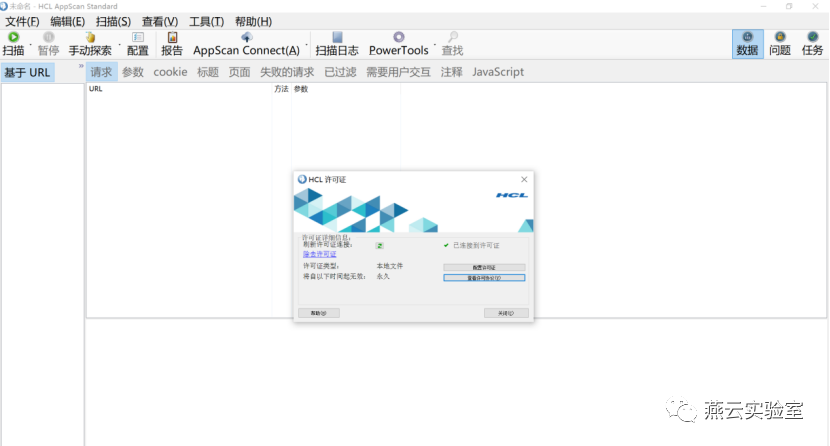Image resolution: width=830 pixels, height=446 pixels.
Task: Click the 查找 search icon
Action: click(x=453, y=37)
